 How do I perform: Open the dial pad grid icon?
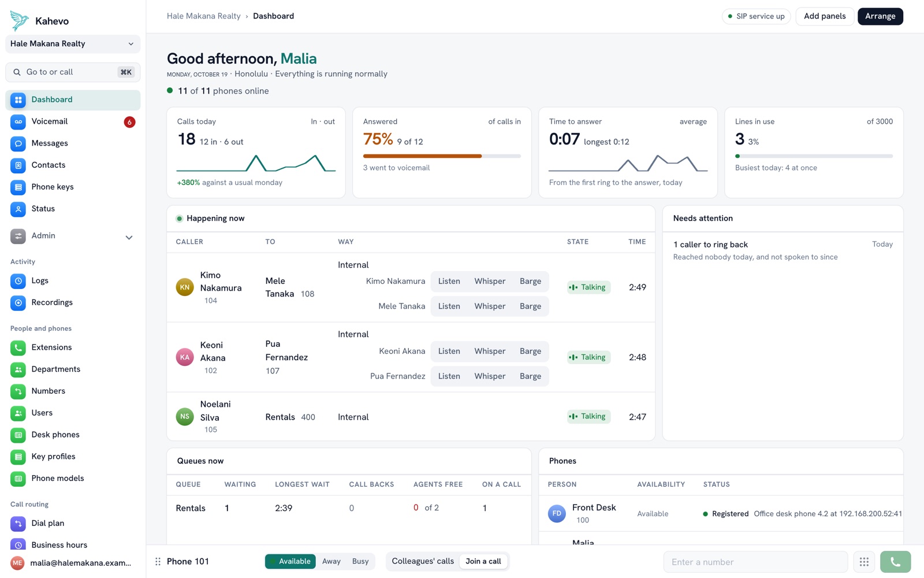pyautogui.click(x=864, y=562)
